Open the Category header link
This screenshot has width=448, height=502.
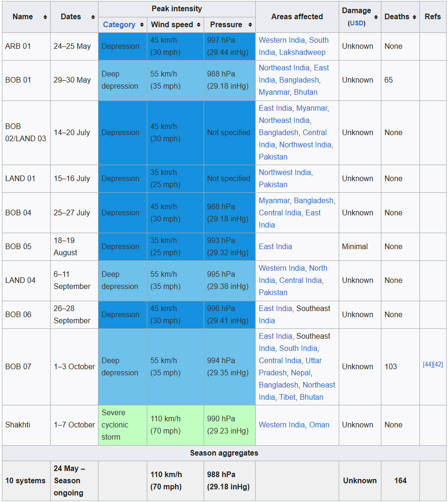click(119, 25)
